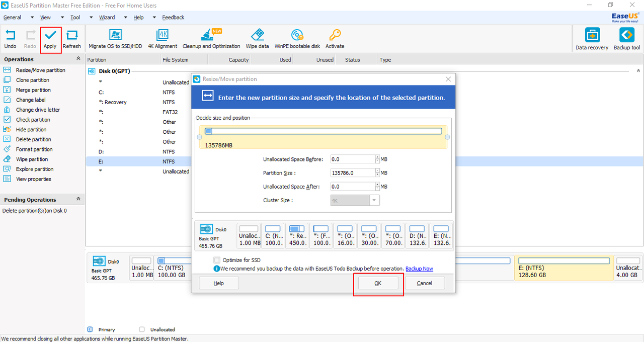Viewport: 644px width, 342px height.
Task: Collapse the Operations panel
Action: pyautogui.click(x=78, y=59)
